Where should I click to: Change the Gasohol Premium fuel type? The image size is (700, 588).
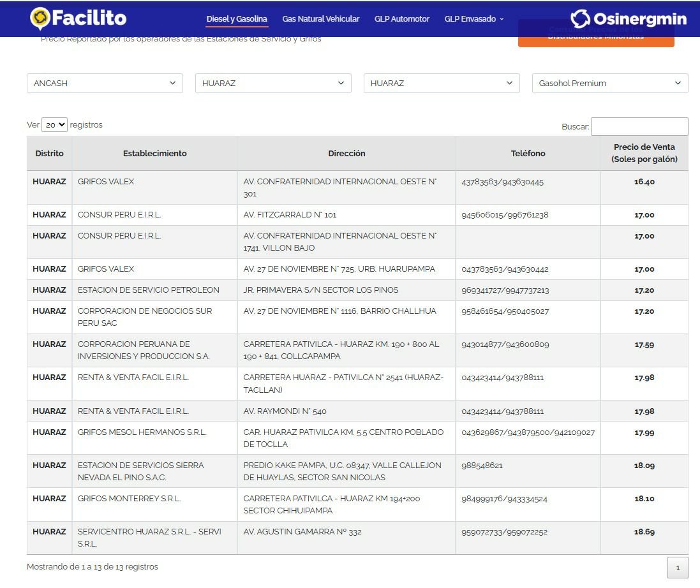[x=610, y=83]
